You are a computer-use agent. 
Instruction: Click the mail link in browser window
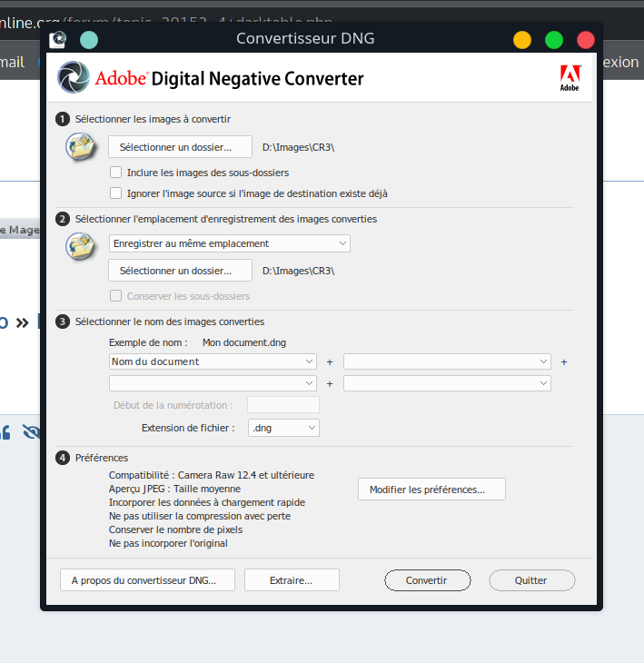tap(13, 62)
